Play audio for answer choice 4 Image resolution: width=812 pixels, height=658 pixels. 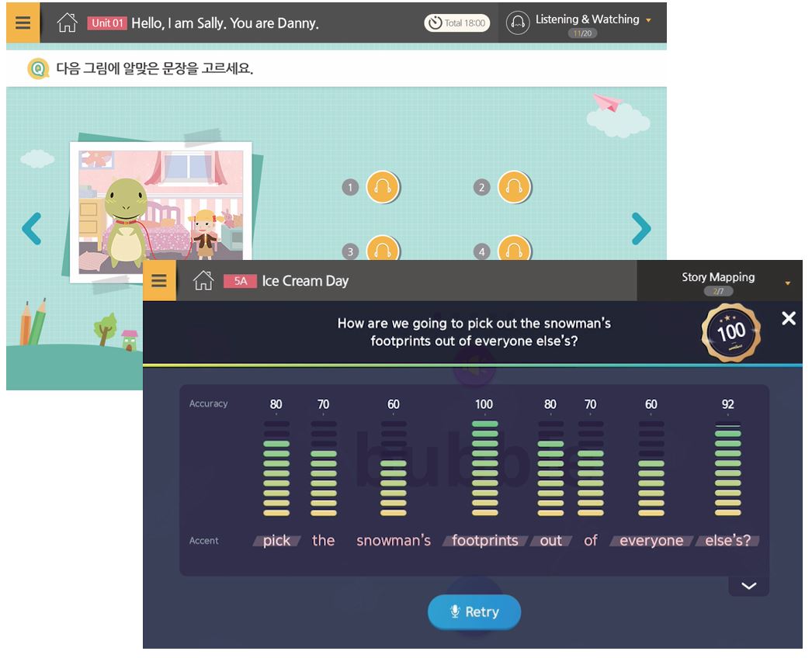[514, 249]
